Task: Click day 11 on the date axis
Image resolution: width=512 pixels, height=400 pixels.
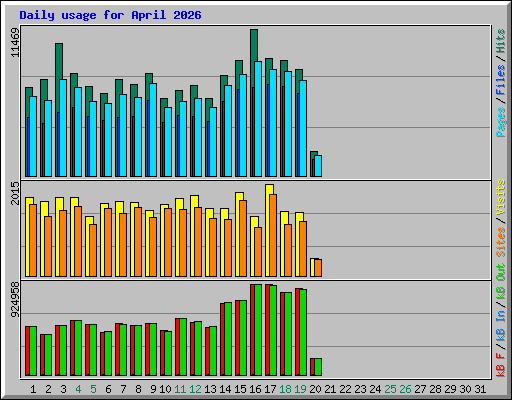Action: tap(180, 389)
